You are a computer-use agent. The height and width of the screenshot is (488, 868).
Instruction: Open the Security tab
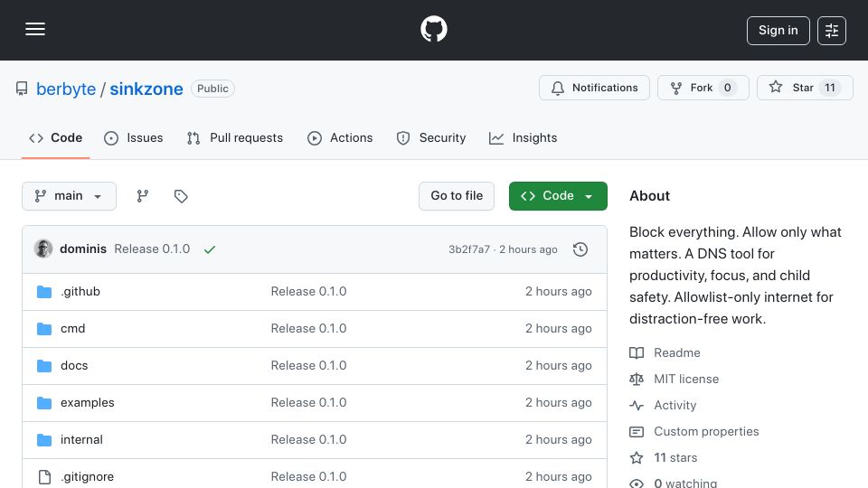pyautogui.click(x=430, y=137)
